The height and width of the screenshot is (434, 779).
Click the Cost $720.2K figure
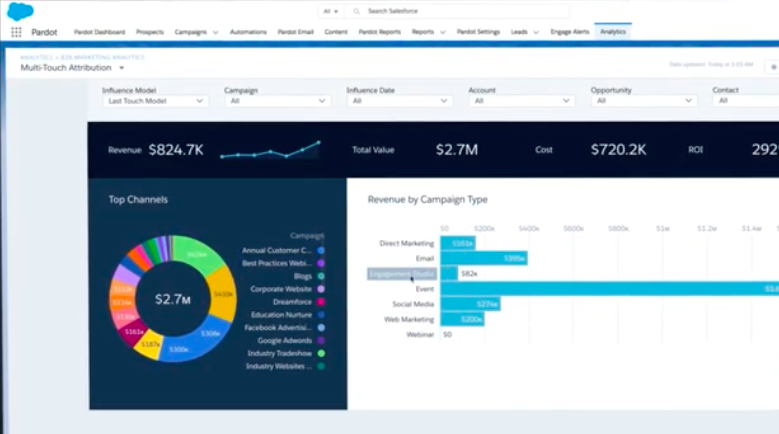619,149
